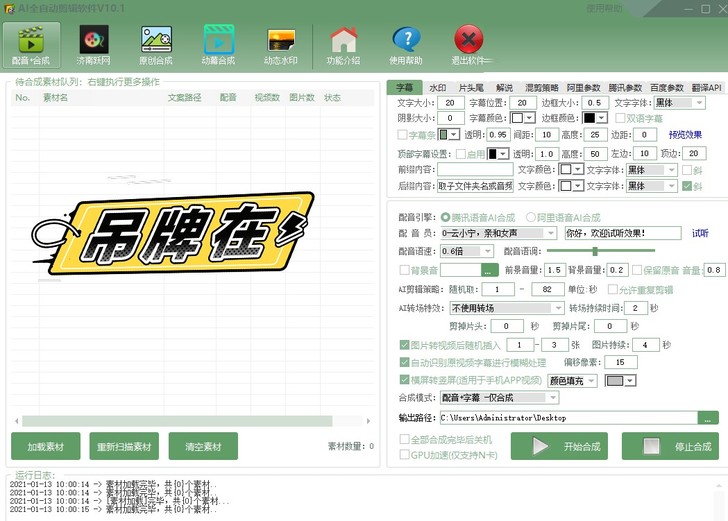Viewport: 728px width, 521px height.
Task: Browse for 输出路径 output folder button
Action: [708, 418]
